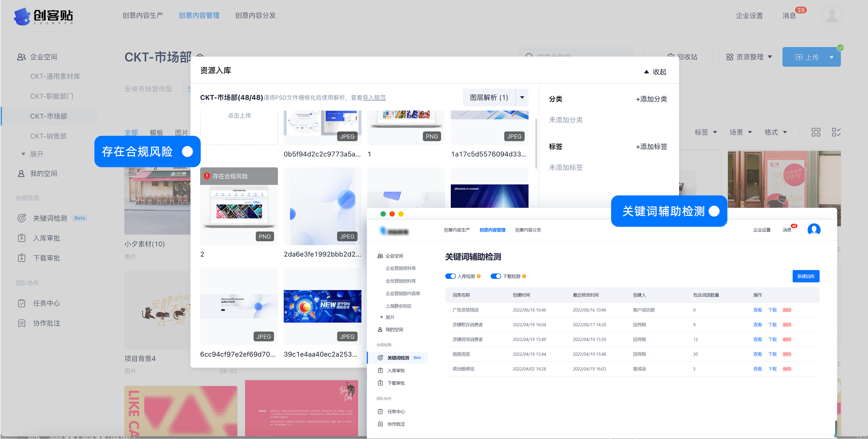Open the 任务中心 task center icon

(x=22, y=303)
